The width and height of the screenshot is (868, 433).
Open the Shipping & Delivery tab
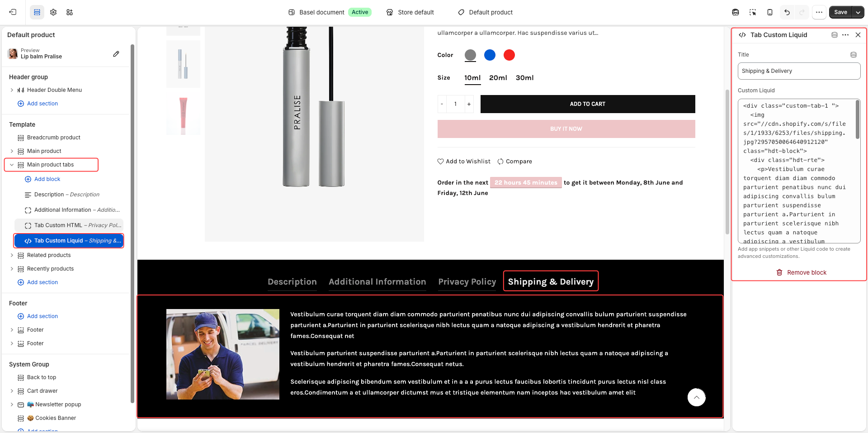tap(551, 282)
